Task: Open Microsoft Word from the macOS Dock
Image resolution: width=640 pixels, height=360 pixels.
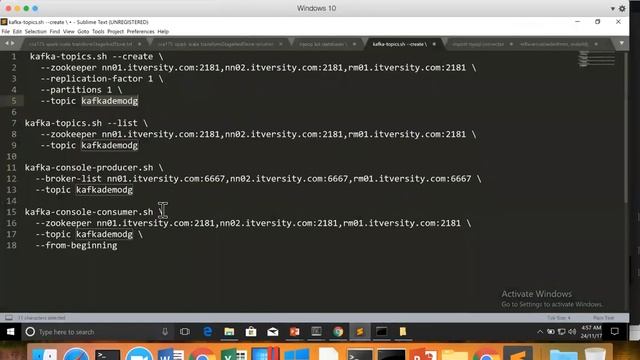Action: 171,354
